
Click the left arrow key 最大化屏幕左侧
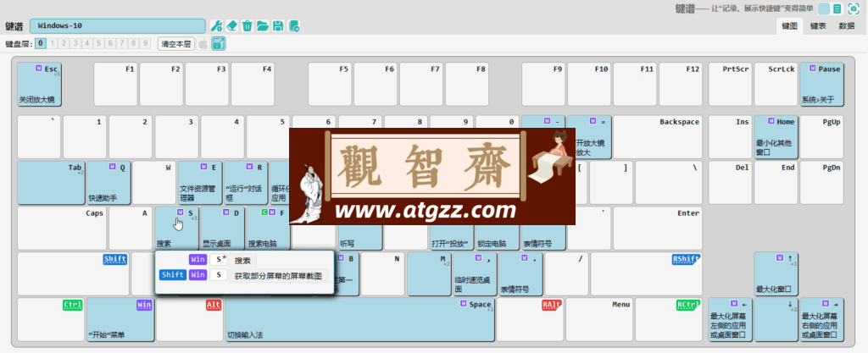[730, 320]
